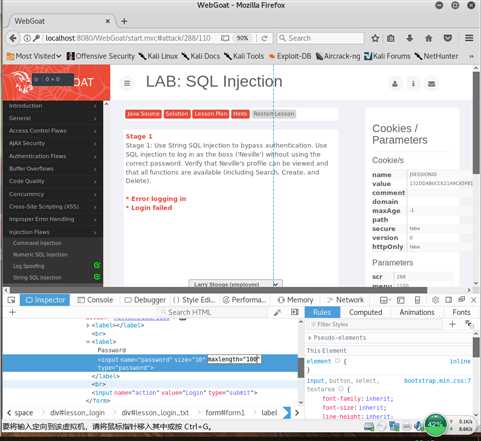Click the Hints button
This screenshot has width=481, height=441.
tap(240, 114)
